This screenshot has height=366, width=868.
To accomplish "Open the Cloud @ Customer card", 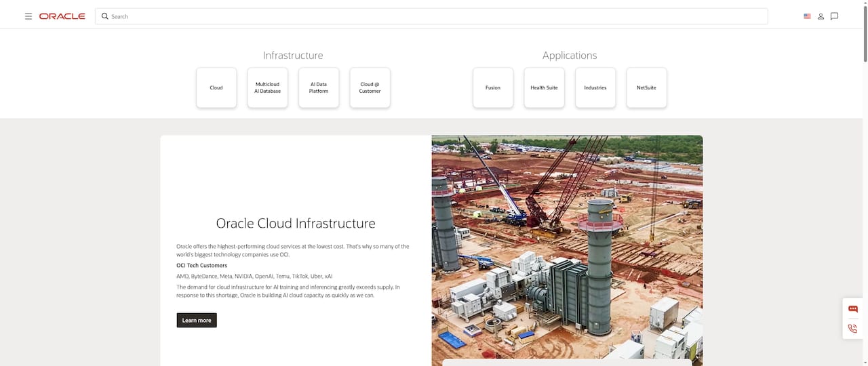I will 370,87.
